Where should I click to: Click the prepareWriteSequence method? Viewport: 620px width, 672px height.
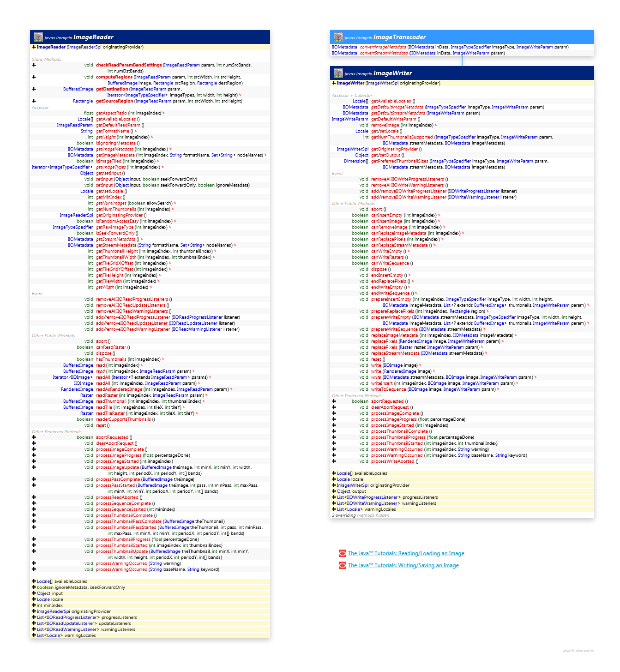395,329
